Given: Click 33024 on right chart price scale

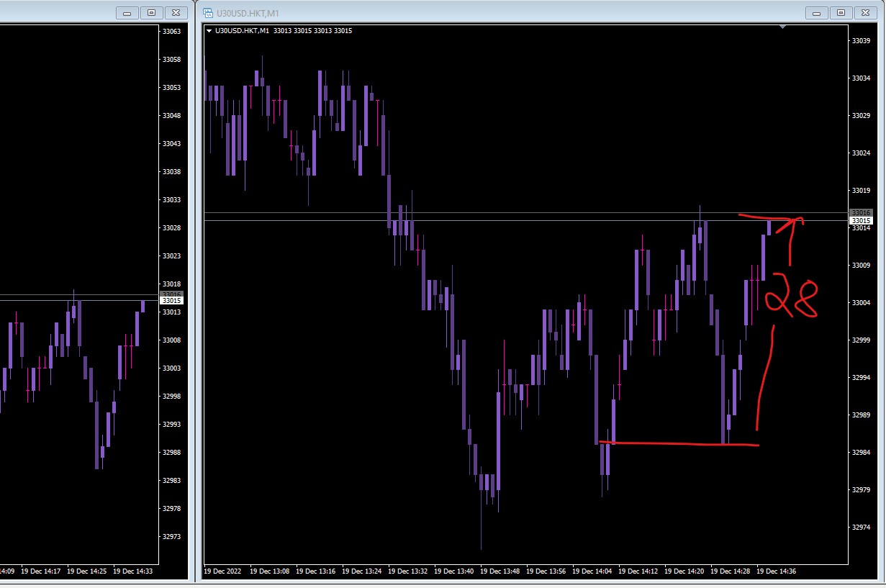Looking at the screenshot, I should 862,153.
